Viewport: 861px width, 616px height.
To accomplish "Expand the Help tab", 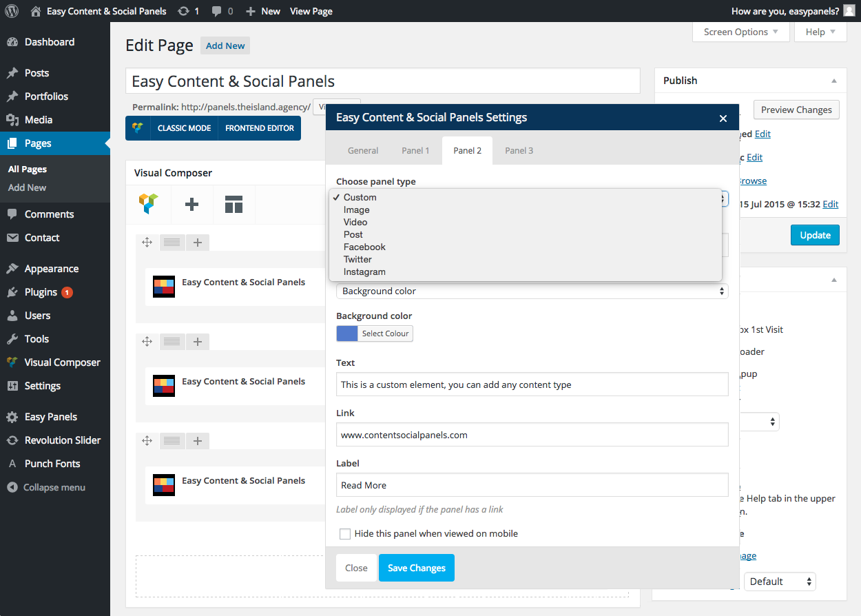I will click(x=820, y=32).
